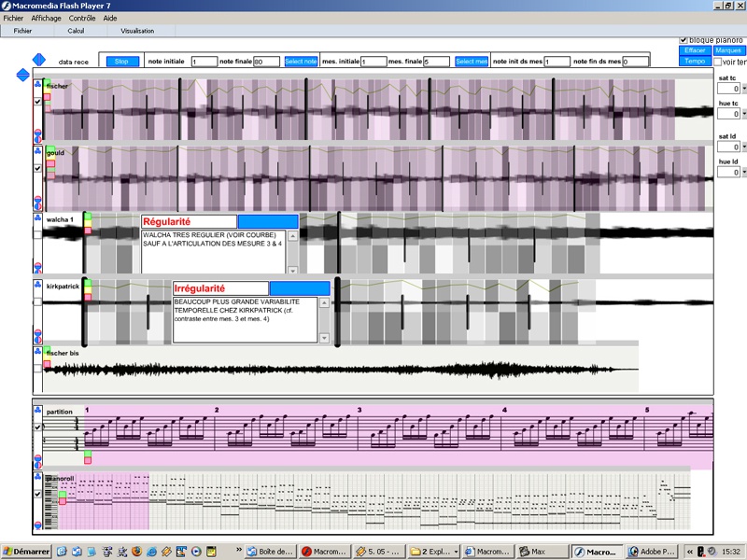Open the Contrôle menu

point(82,18)
